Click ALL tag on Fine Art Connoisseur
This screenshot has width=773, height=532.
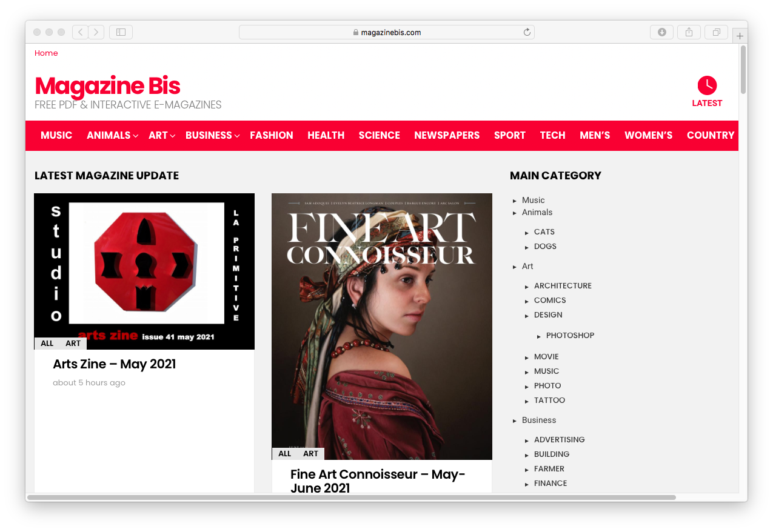(285, 454)
